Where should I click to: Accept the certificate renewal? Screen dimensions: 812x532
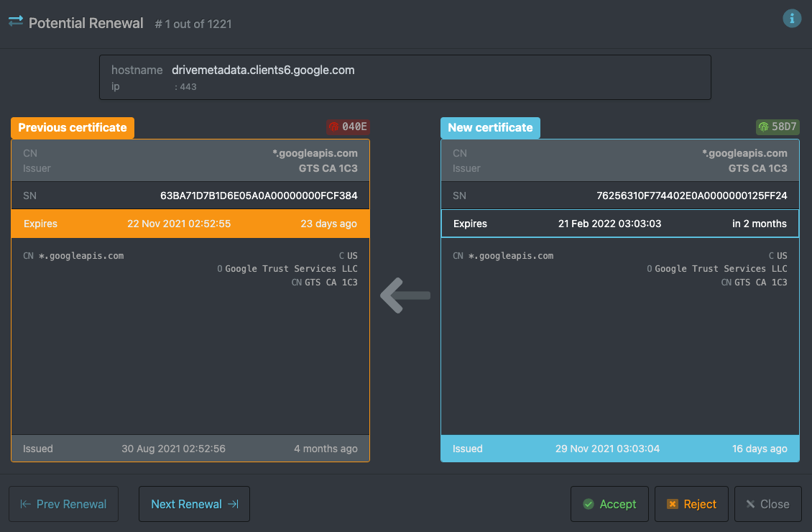[x=609, y=504]
